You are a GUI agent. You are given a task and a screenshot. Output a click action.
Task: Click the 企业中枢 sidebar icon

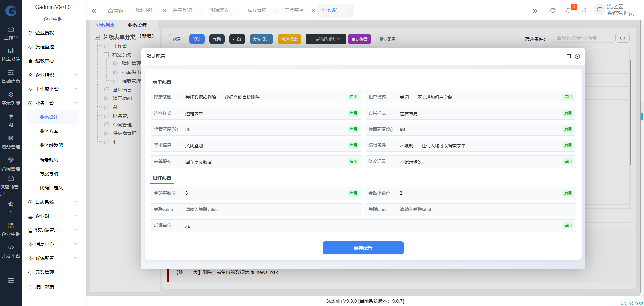(11, 229)
